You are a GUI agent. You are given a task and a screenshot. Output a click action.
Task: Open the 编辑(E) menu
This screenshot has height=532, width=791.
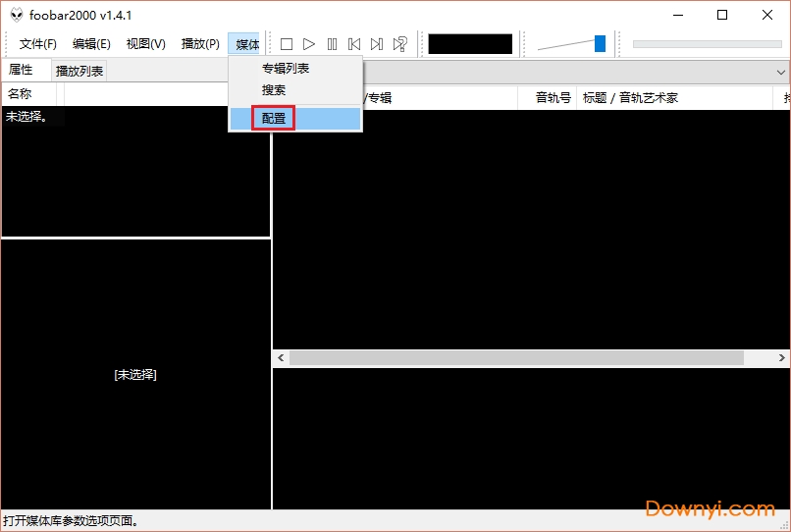[x=91, y=44]
